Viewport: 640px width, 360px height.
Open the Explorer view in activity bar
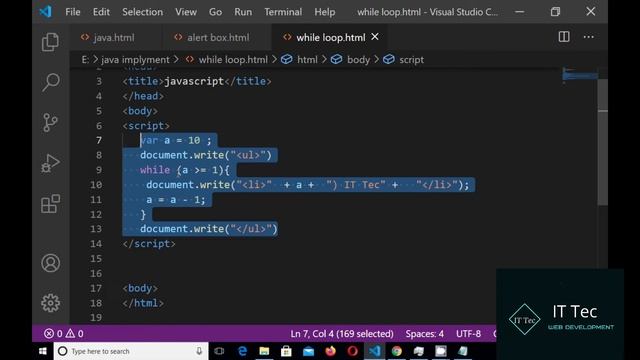point(50,42)
